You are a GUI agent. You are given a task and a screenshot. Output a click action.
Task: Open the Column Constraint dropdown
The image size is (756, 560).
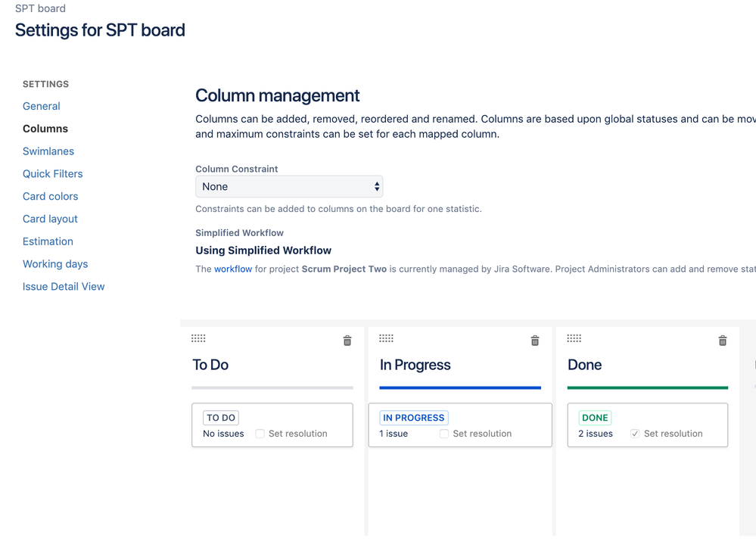coord(289,186)
